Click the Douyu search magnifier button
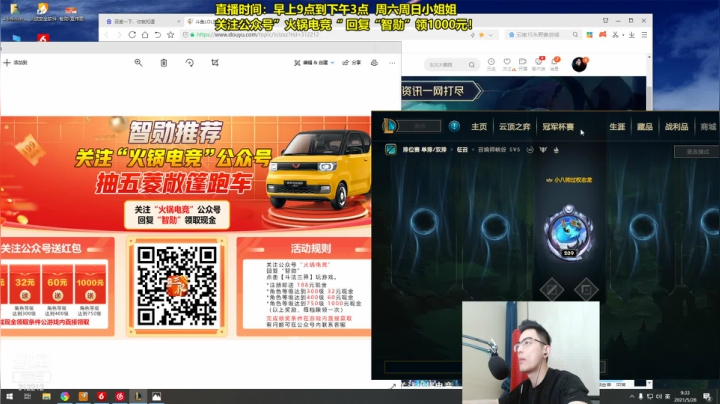 click(472, 65)
